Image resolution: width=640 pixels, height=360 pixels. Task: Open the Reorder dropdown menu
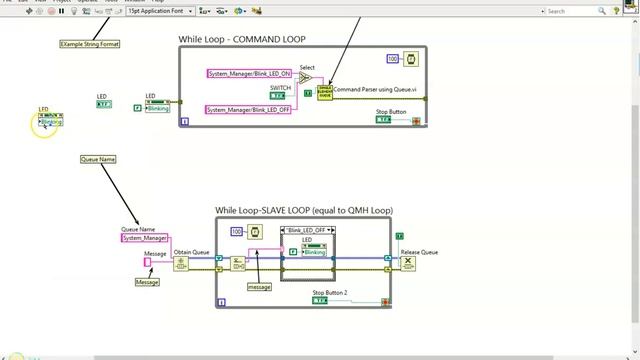click(x=240, y=11)
